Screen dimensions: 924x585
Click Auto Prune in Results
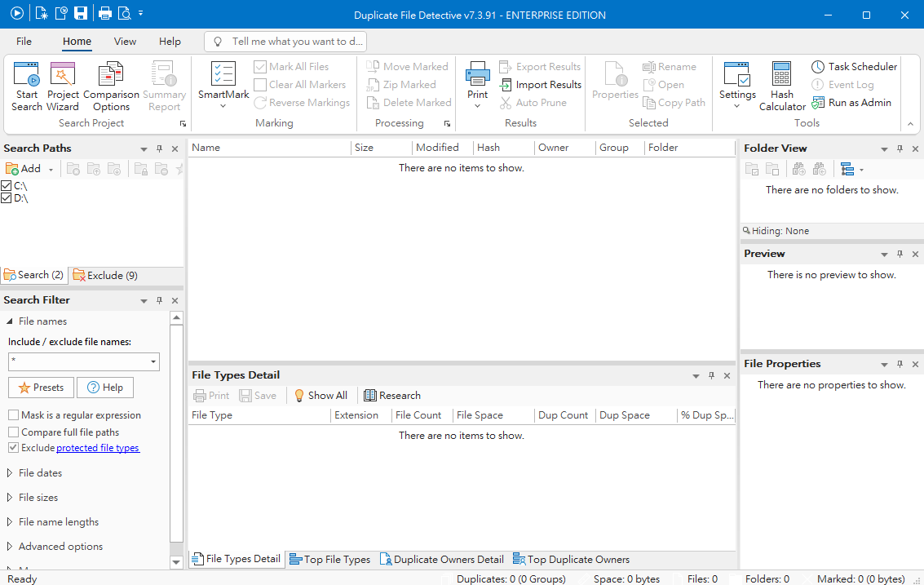(x=534, y=103)
